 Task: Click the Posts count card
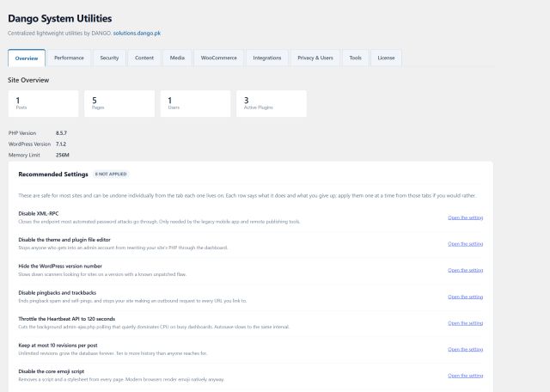(x=44, y=103)
